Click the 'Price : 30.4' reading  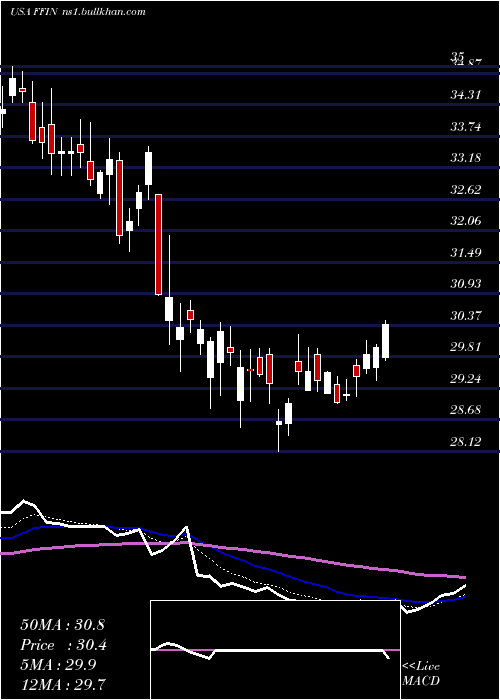(64, 645)
